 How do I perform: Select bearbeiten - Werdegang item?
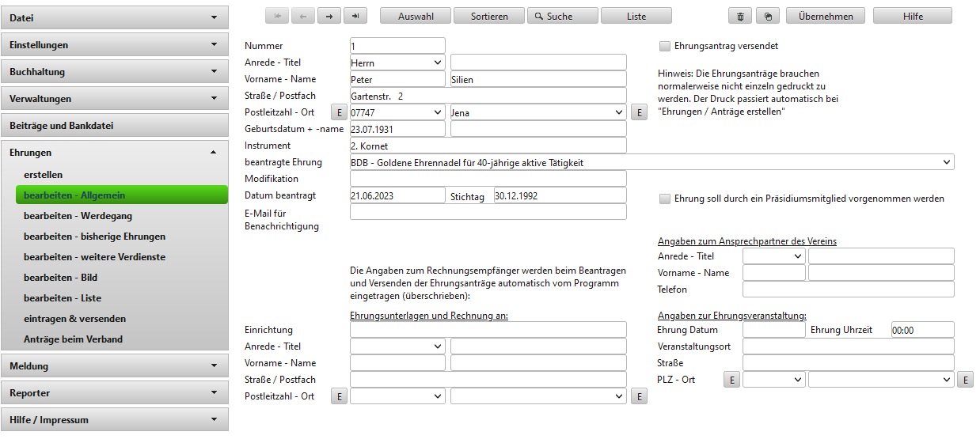(x=121, y=216)
